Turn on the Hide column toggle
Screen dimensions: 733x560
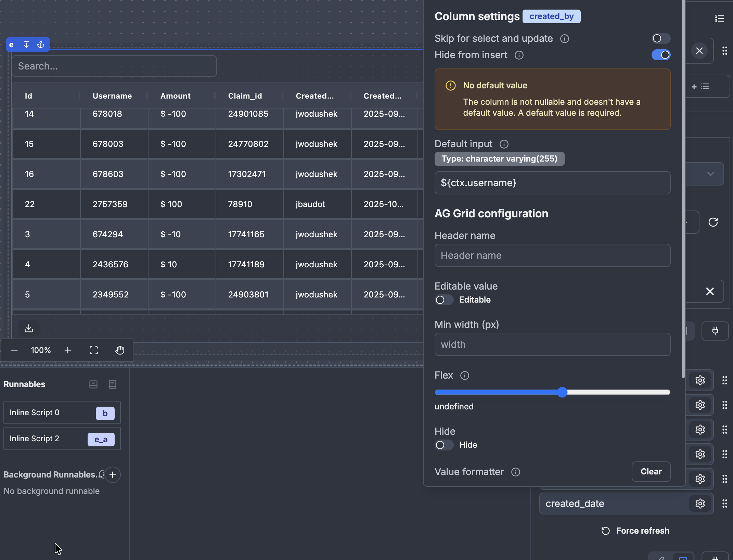(443, 445)
